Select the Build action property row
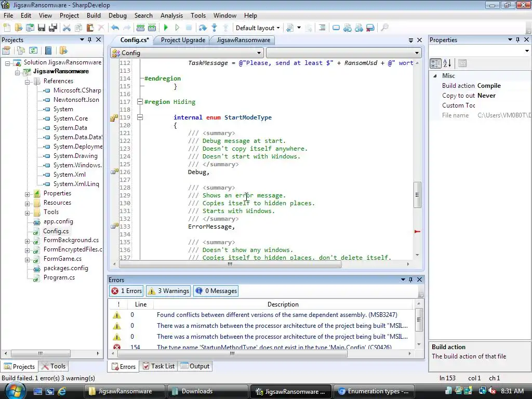 (x=480, y=86)
